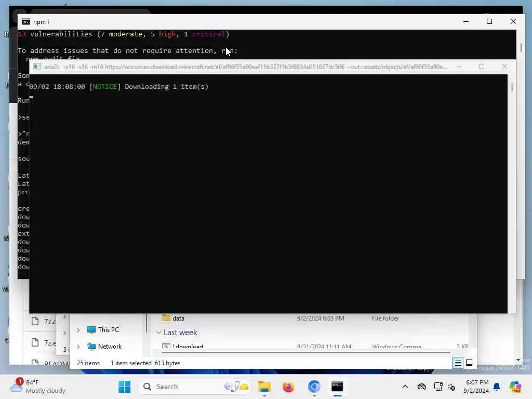Expand the Network tree node

pyautogui.click(x=78, y=347)
